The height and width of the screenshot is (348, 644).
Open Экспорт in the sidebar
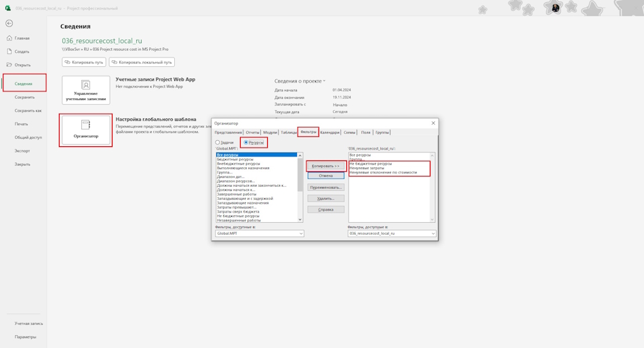22,150
